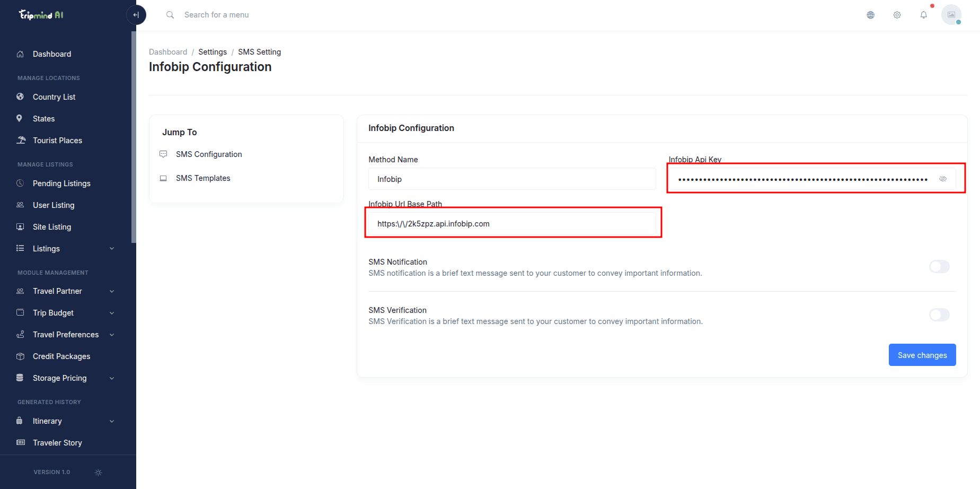This screenshot has height=489, width=980.
Task: Click the Credit Packages box icon
Action: [20, 356]
